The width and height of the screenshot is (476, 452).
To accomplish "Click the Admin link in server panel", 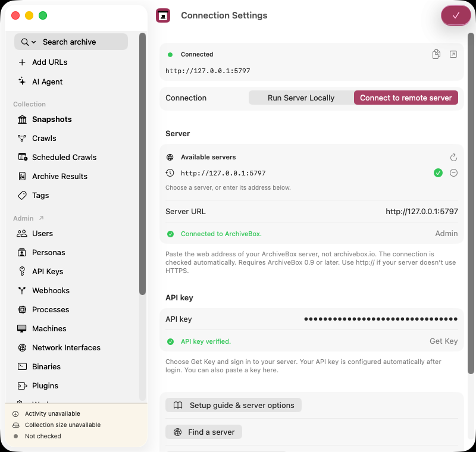I will tap(446, 233).
